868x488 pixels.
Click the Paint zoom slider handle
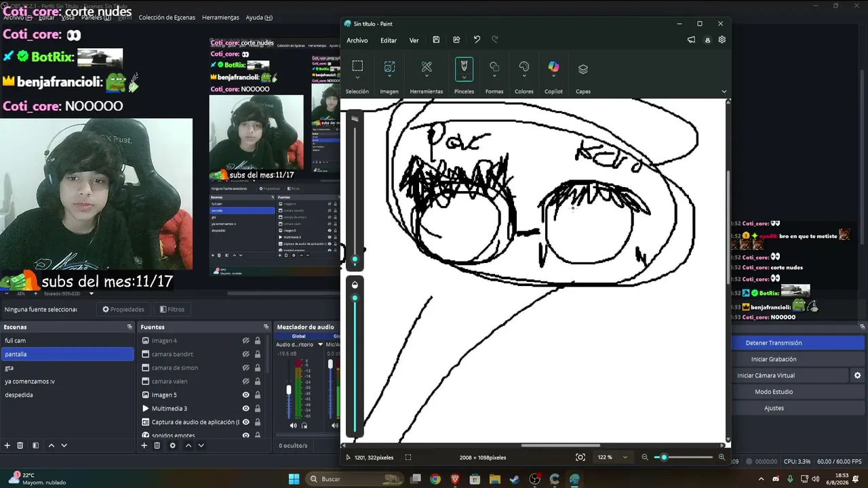(664, 457)
